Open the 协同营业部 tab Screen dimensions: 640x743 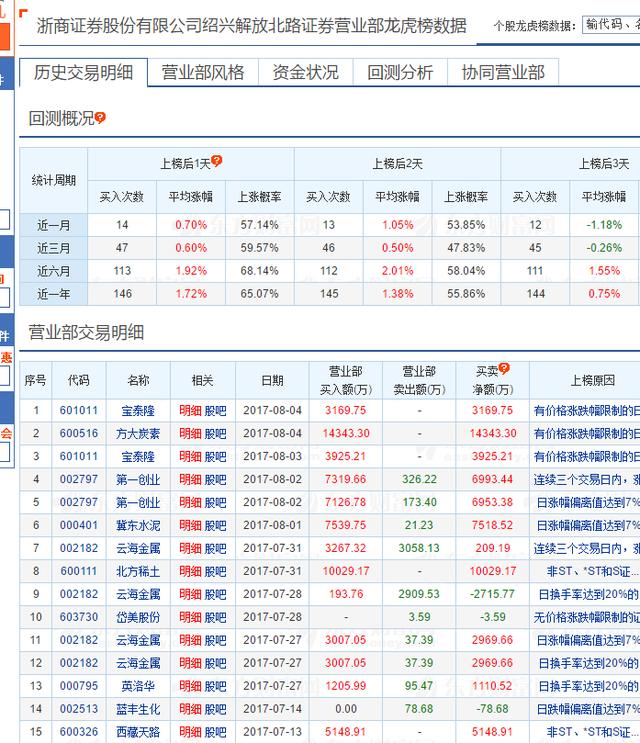pos(503,72)
